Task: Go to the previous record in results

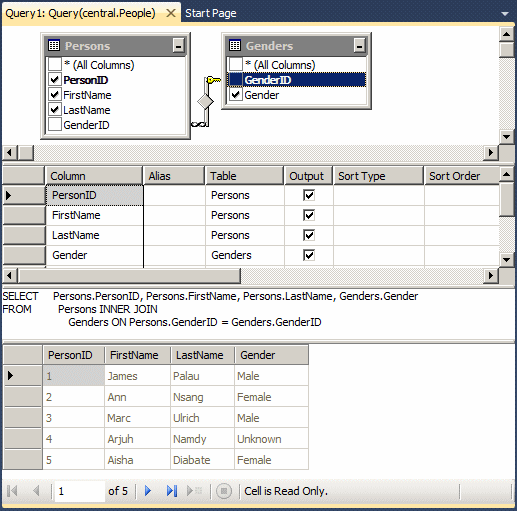Action: tap(36, 491)
